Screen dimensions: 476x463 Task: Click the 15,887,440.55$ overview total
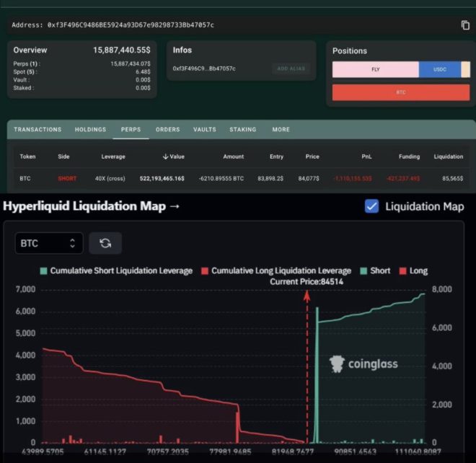[122, 50]
